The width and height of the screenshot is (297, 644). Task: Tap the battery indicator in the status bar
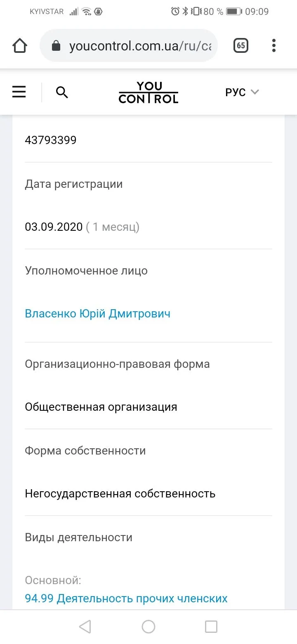click(x=233, y=12)
